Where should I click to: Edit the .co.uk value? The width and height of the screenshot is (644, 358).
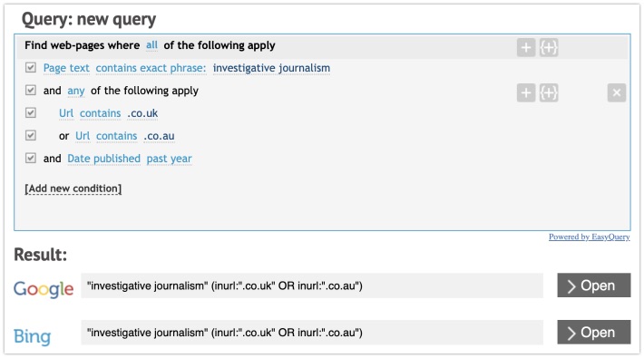pyautogui.click(x=142, y=113)
